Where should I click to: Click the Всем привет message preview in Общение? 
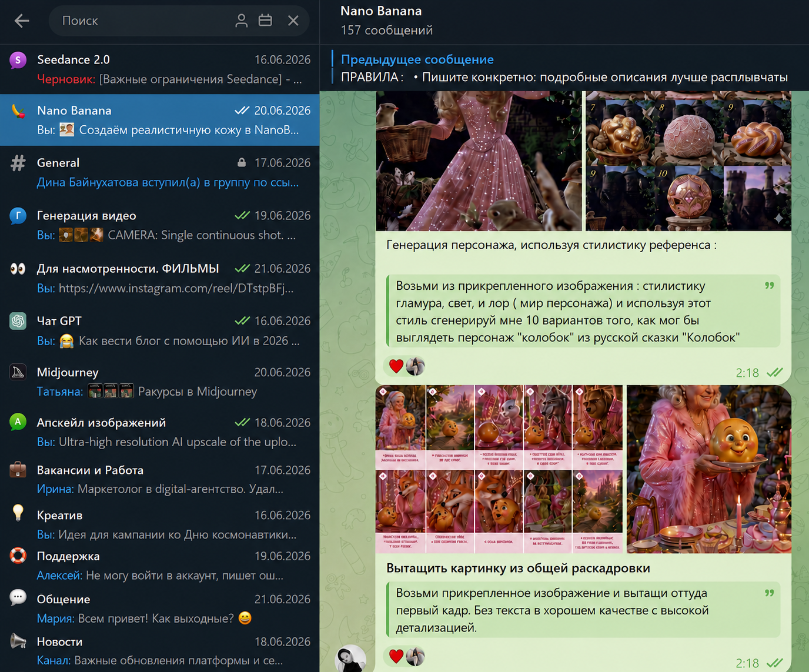point(165,618)
